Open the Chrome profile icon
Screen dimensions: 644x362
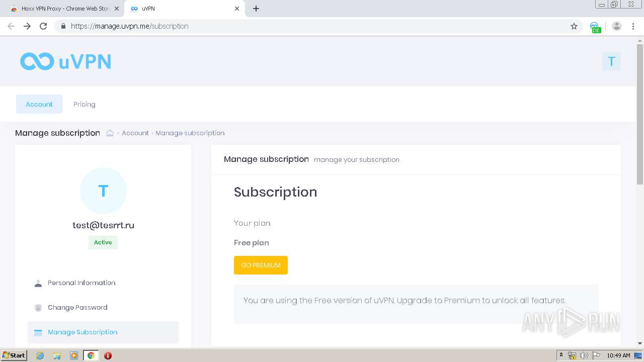pos(617,26)
